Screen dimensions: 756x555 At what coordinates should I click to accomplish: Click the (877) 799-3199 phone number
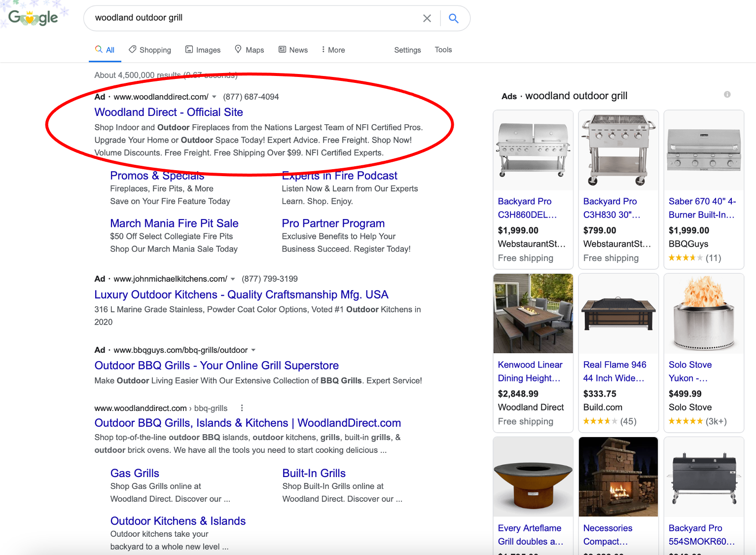coord(270,279)
